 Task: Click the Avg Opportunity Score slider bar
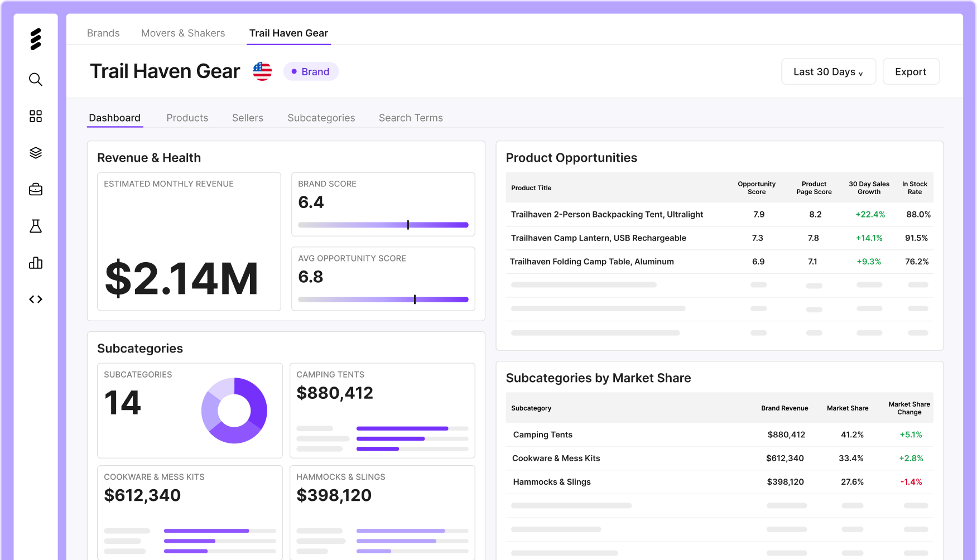click(383, 300)
